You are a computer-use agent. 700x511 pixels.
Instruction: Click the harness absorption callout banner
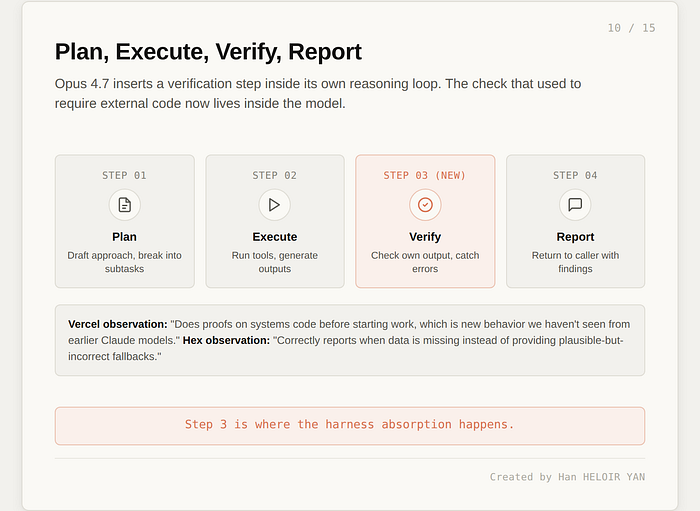coord(350,426)
